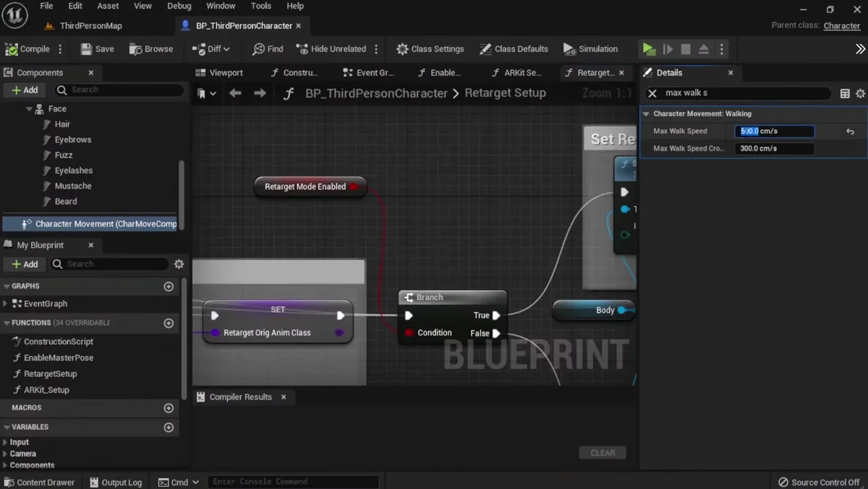
Task: Open the Details settings gear
Action: click(860, 93)
